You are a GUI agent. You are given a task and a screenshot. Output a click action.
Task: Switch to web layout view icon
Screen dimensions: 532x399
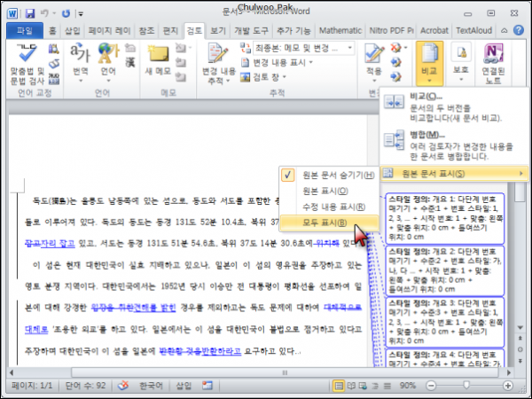363,386
